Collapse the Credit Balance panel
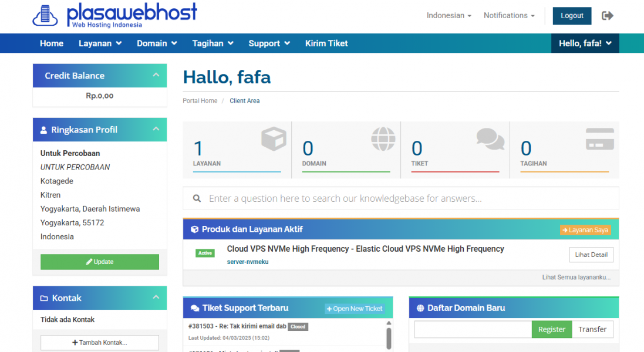644x352 pixels. (x=156, y=75)
